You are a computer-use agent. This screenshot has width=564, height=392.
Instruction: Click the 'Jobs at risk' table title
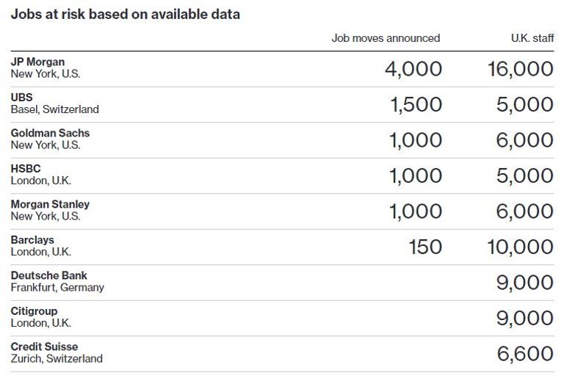point(125,14)
